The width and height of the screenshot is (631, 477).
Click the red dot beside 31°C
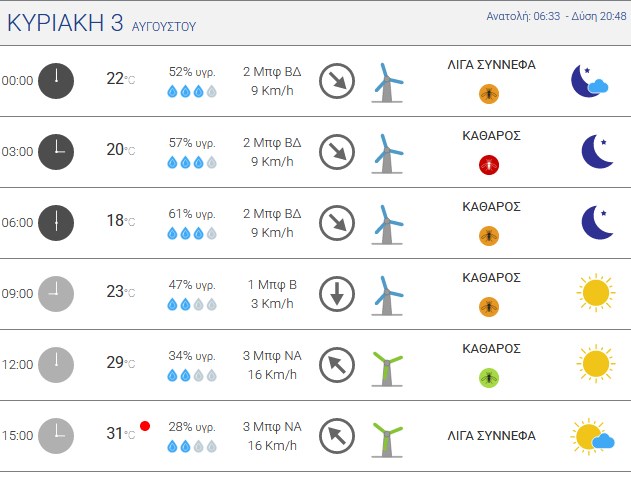[145, 426]
